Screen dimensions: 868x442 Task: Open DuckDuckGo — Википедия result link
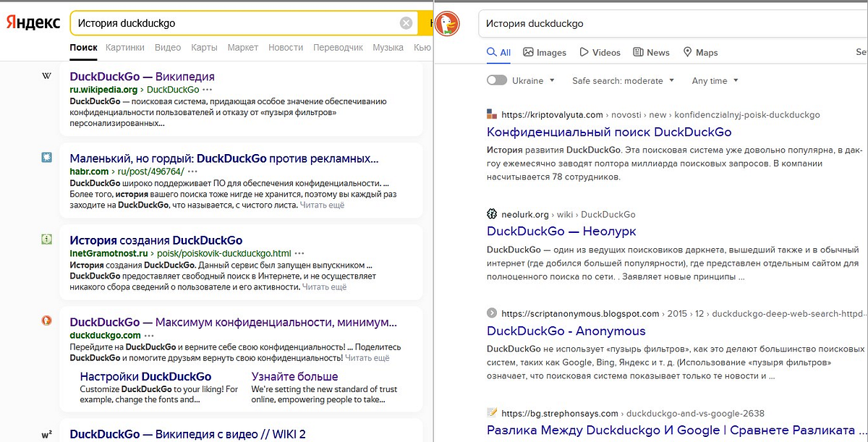click(x=142, y=76)
